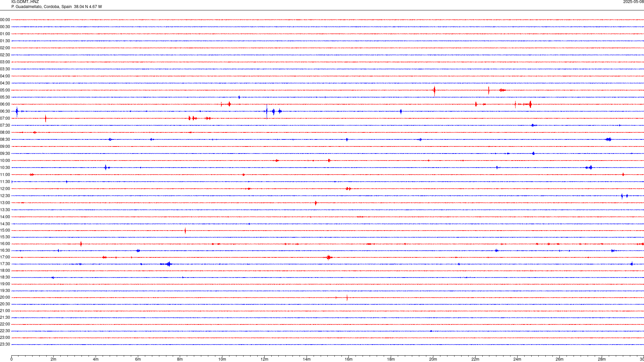Viewport: 644px width, 362px height.
Task: Click the 08:30 time row label
Action: point(5,139)
